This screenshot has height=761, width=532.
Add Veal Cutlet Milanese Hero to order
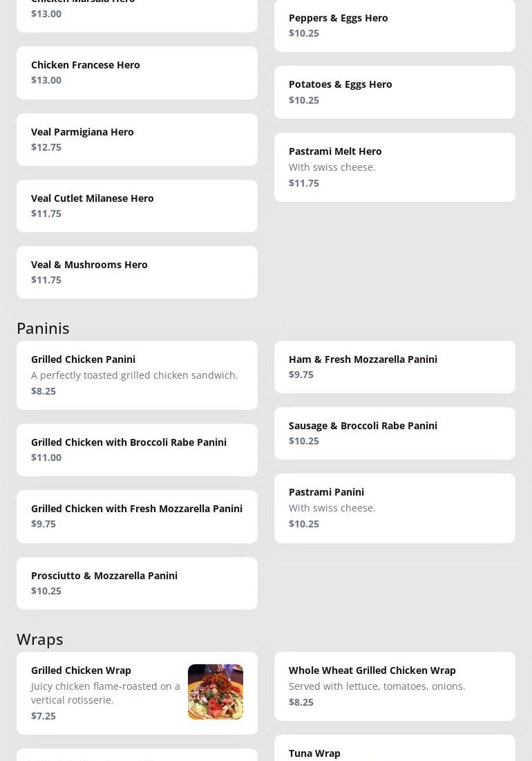137,205
